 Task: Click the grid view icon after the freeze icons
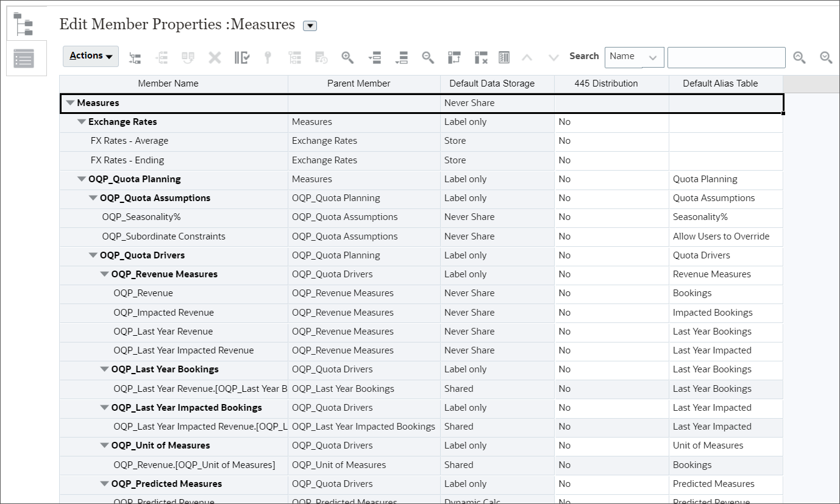point(504,57)
